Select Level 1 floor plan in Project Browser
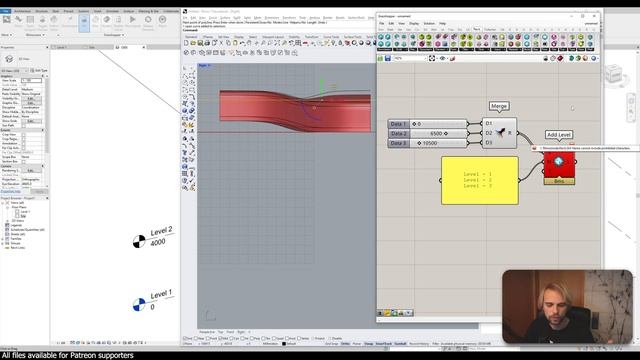 tap(24, 211)
